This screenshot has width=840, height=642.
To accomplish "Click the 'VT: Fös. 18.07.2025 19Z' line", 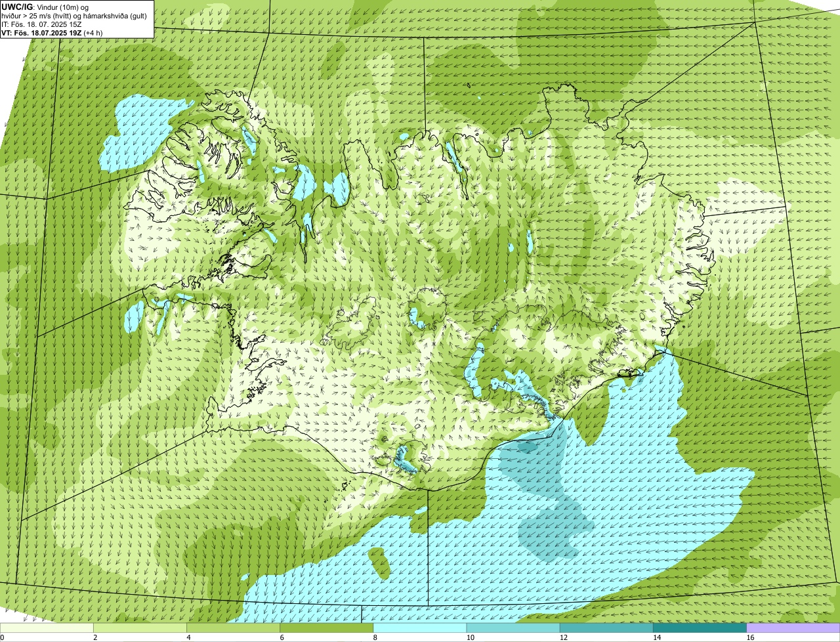I will (x=42, y=32).
